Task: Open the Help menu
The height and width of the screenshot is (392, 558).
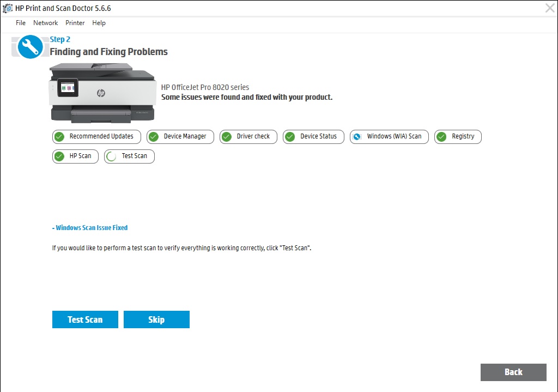Action: (x=99, y=23)
